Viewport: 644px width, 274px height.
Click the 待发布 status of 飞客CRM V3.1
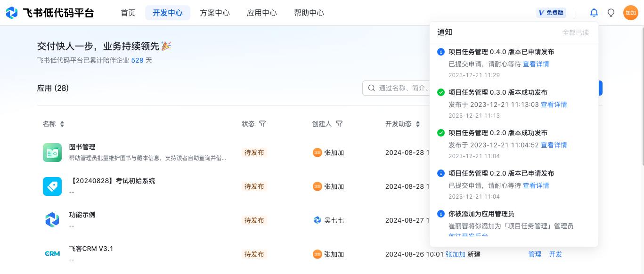click(254, 254)
